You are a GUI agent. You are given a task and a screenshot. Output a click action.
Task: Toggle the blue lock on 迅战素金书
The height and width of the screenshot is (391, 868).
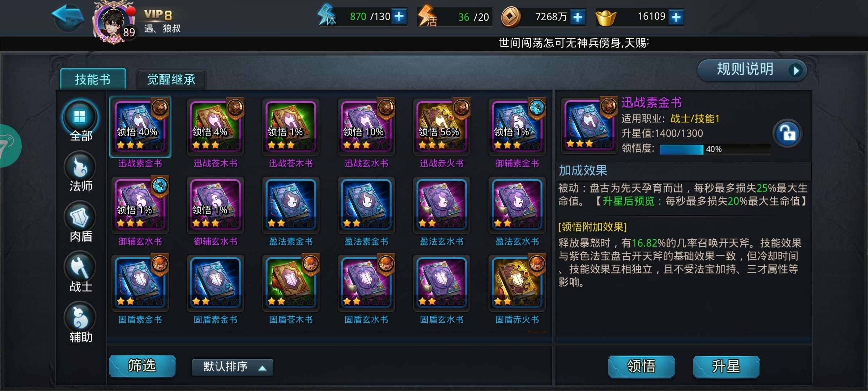pos(788,134)
